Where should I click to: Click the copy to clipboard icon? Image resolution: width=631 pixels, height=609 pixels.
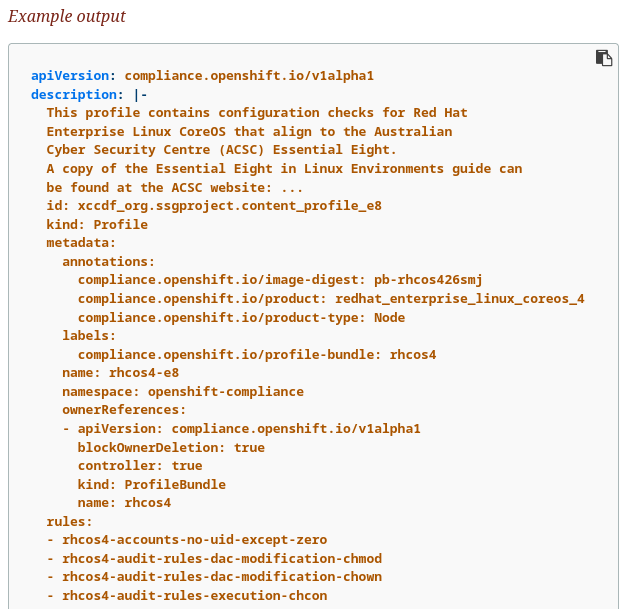(x=604, y=58)
